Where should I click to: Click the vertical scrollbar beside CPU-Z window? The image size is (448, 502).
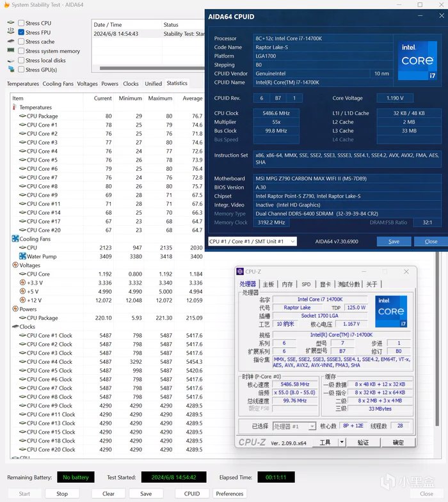436,340
